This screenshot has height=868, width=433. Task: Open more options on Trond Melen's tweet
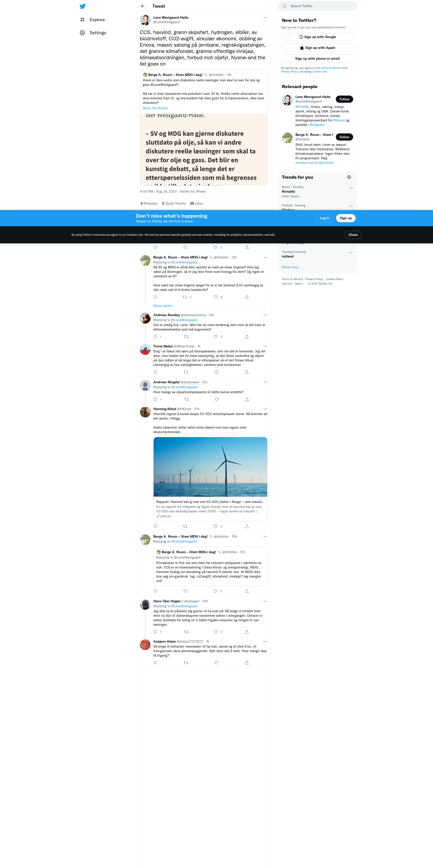(265, 346)
